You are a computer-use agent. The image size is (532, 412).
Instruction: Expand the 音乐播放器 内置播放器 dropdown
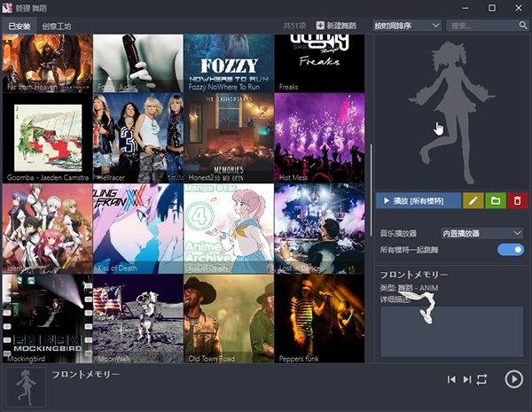click(x=481, y=233)
